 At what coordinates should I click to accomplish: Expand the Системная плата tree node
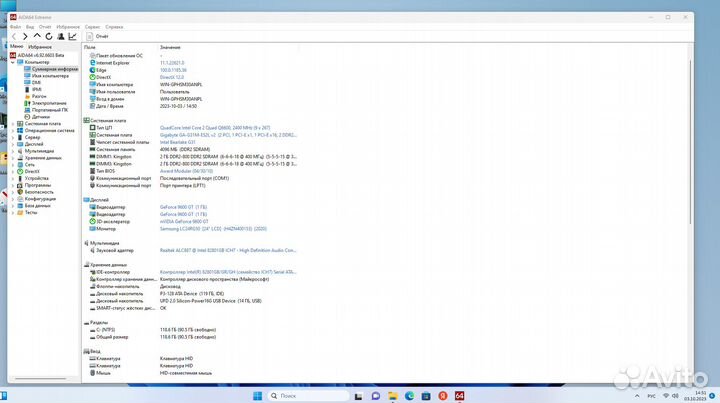tap(13, 123)
